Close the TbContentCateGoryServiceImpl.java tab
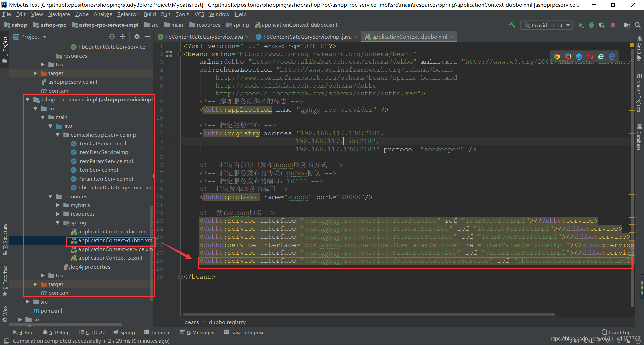 356,37
